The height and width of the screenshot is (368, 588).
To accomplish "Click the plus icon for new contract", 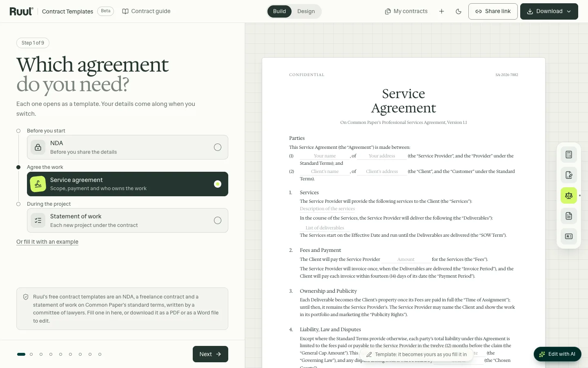I will [441, 11].
